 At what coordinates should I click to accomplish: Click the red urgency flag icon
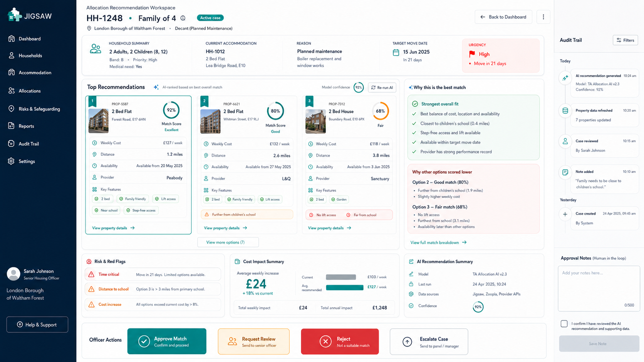point(472,54)
